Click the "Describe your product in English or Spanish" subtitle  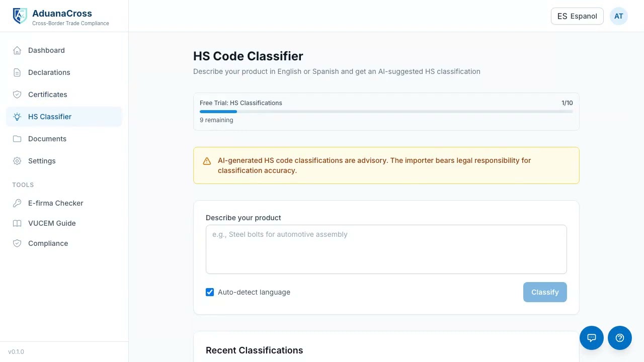(337, 71)
